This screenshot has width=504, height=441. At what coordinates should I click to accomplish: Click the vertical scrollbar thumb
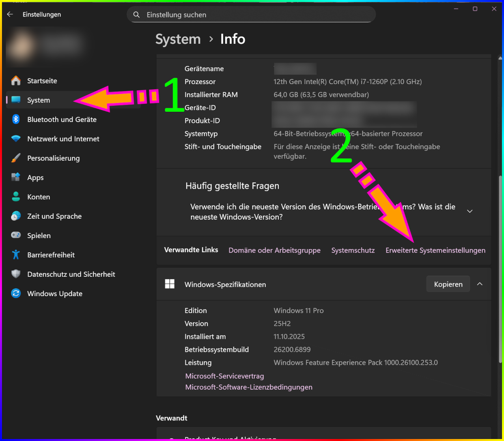tap(500, 270)
